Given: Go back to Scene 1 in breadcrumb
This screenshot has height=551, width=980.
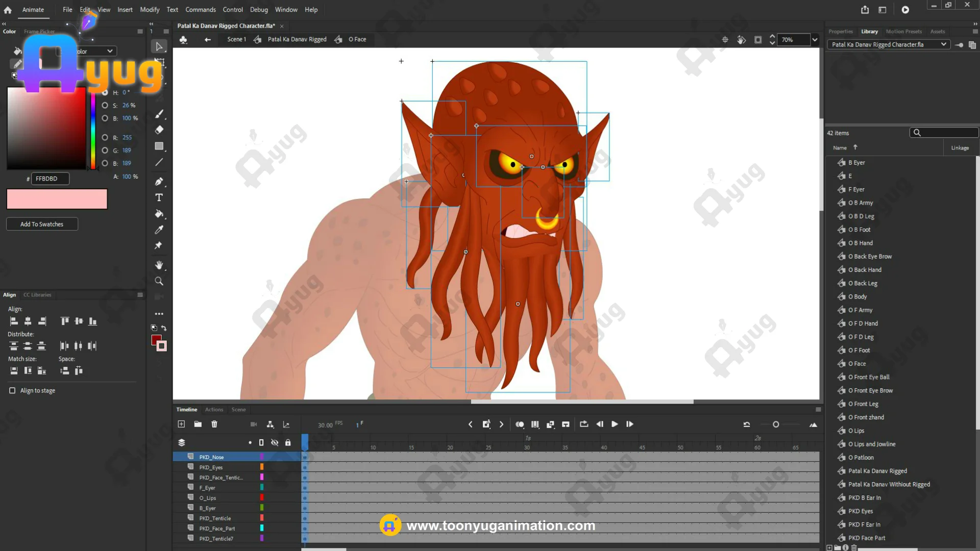Looking at the screenshot, I should point(236,39).
